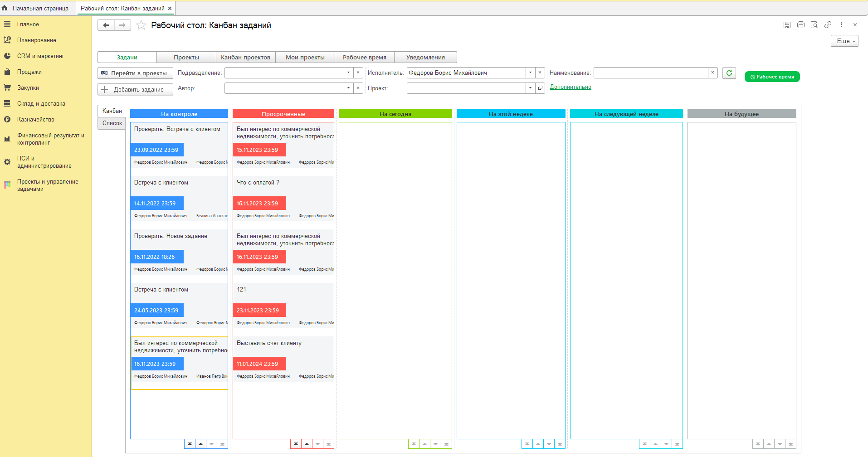
Task: Refresh task list with green reload icon
Action: [x=729, y=73]
